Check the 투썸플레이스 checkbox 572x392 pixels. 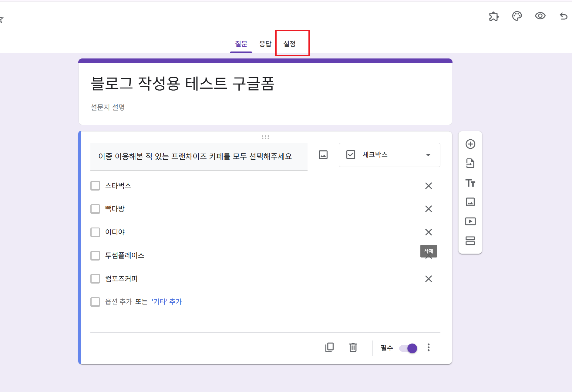point(95,255)
